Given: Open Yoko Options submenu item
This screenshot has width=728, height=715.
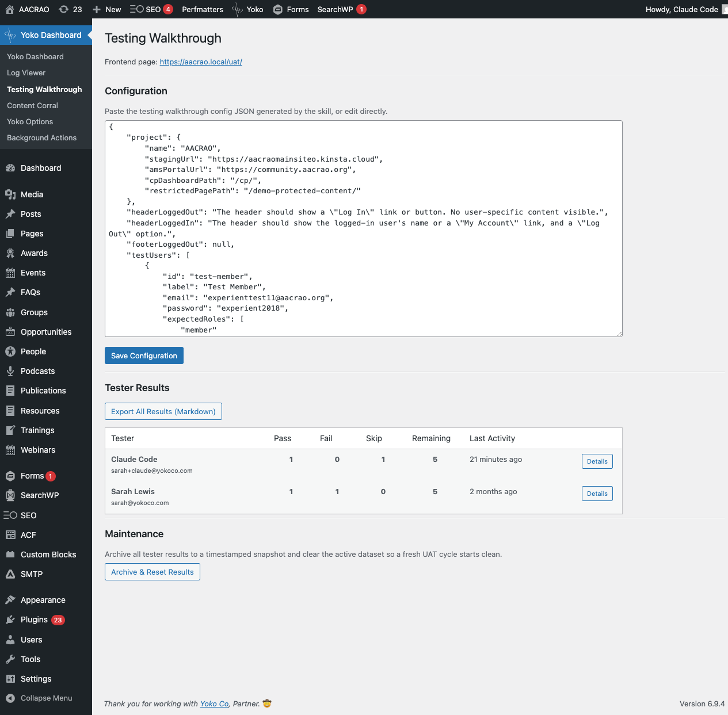Looking at the screenshot, I should coord(30,121).
